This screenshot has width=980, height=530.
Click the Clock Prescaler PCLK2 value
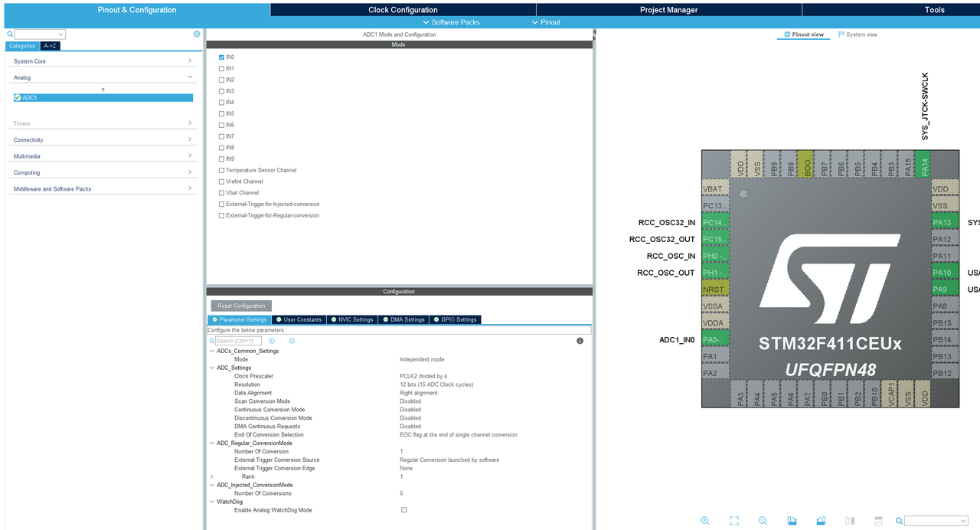click(x=423, y=376)
